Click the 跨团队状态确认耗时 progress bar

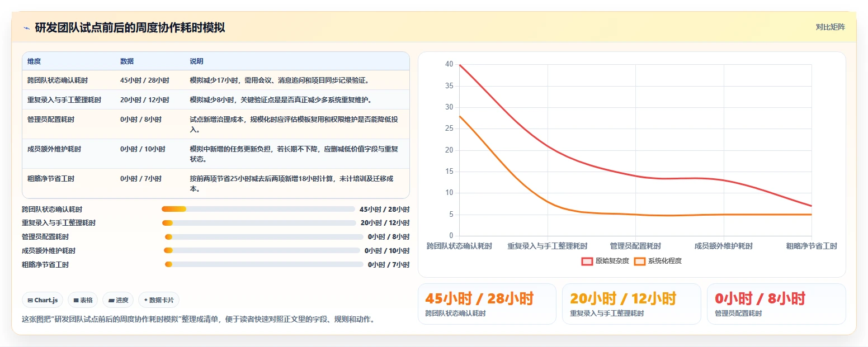(258, 209)
